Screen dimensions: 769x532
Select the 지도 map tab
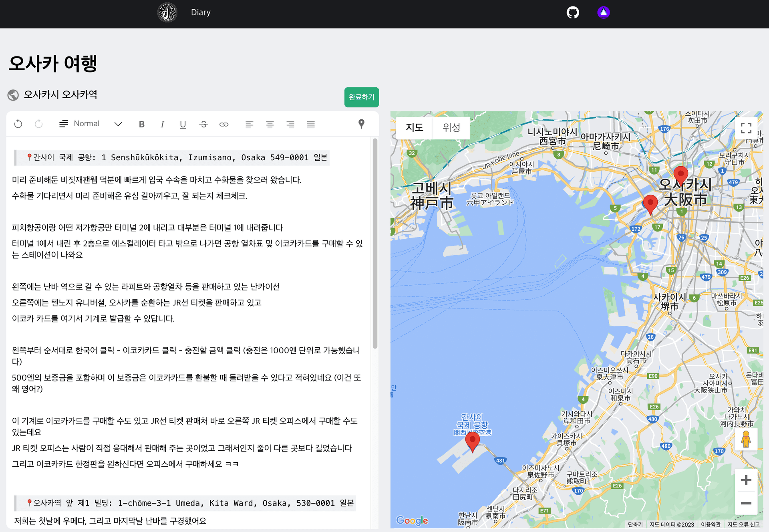[x=414, y=127]
